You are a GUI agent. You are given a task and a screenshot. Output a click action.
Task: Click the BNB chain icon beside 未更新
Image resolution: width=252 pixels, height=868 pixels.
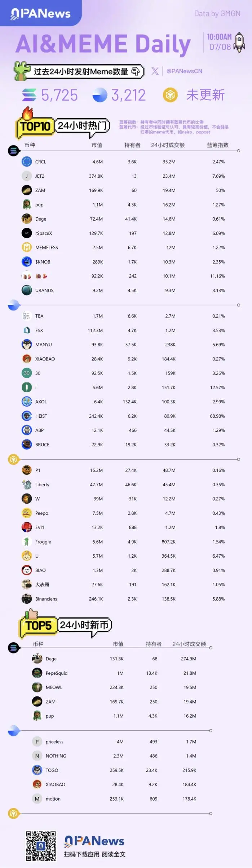170,95
